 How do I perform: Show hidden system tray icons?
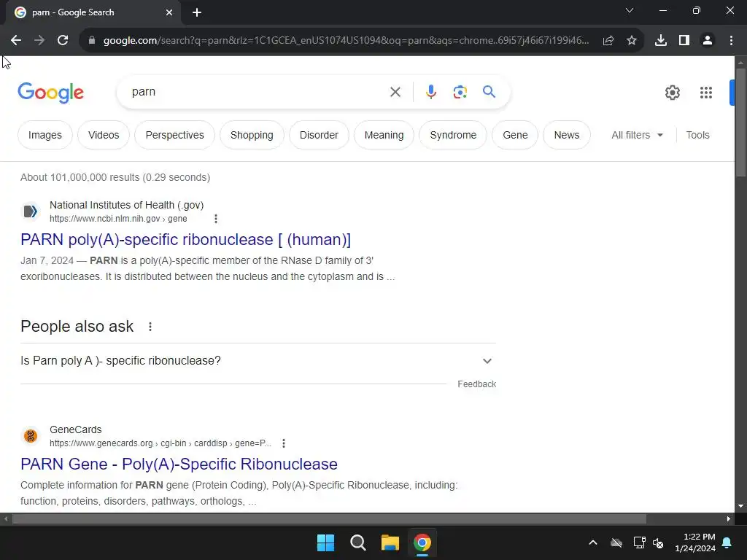pos(592,542)
